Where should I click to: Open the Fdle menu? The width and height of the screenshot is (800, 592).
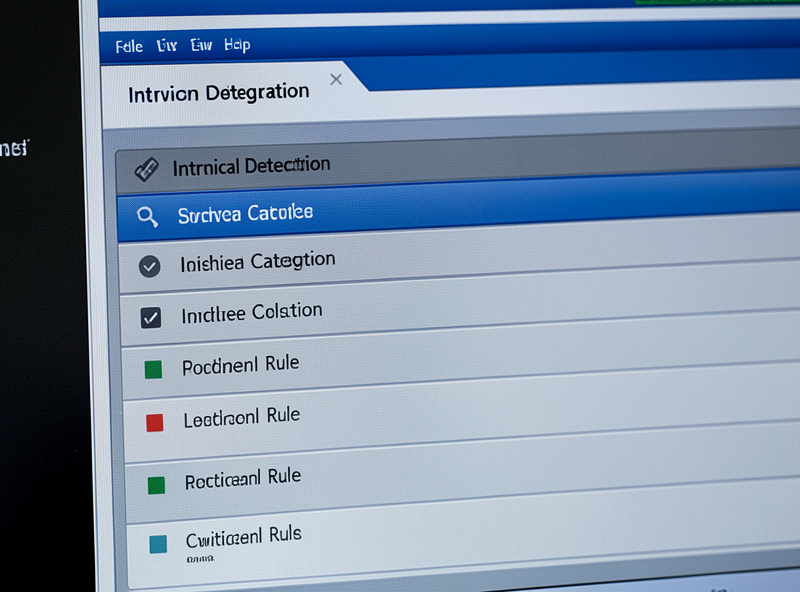pyautogui.click(x=129, y=47)
